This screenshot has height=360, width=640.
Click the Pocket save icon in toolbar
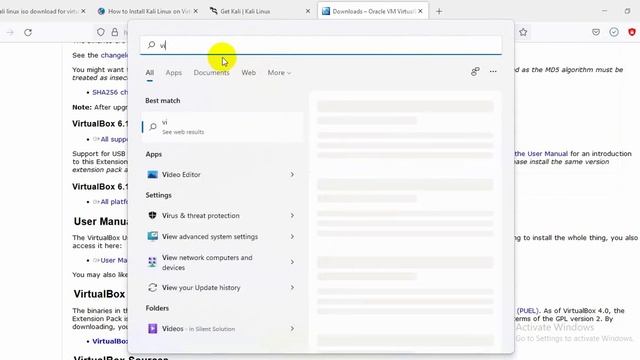596,32
